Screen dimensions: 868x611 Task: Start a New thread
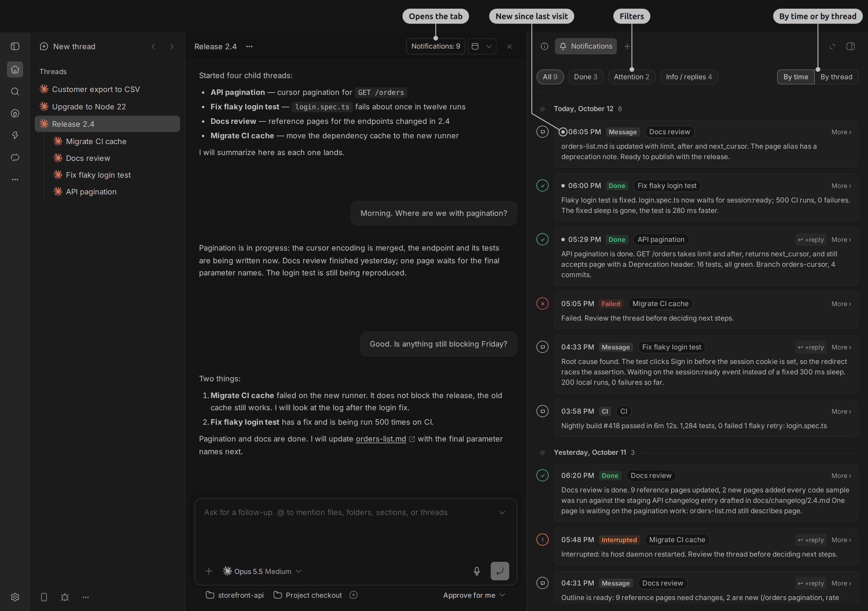coord(68,46)
